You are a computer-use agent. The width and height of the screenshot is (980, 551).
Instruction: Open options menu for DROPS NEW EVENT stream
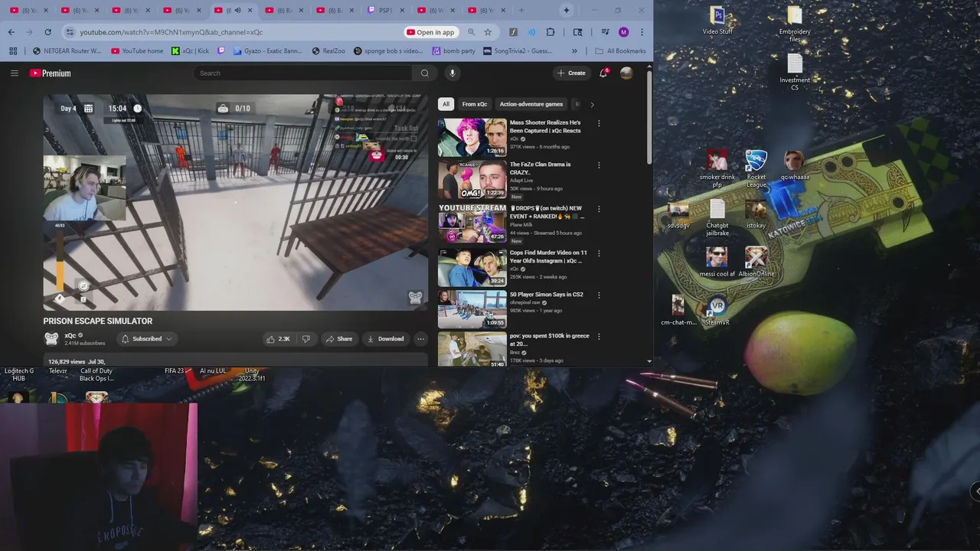click(599, 208)
